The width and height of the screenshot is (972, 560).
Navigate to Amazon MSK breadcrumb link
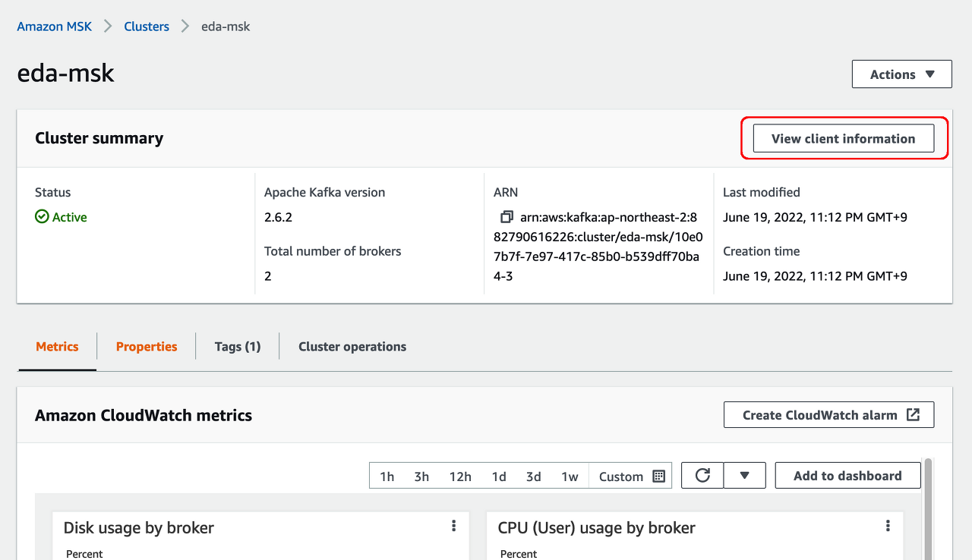coord(55,27)
